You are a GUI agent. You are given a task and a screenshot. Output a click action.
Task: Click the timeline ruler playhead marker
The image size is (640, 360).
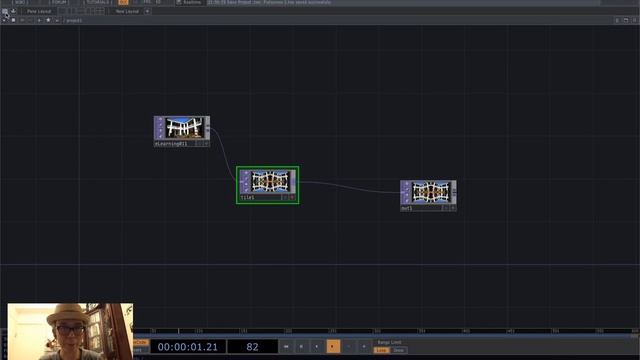point(178,331)
